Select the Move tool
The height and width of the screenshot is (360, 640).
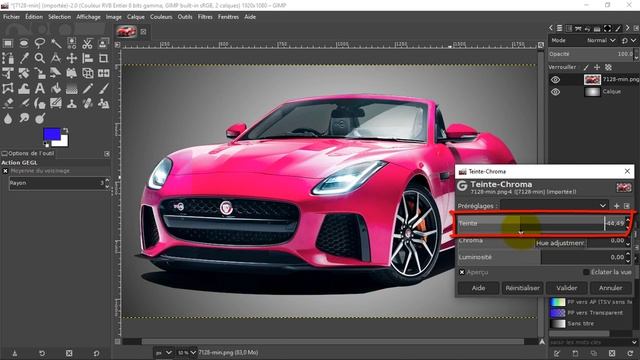pyautogui.click(x=71, y=58)
